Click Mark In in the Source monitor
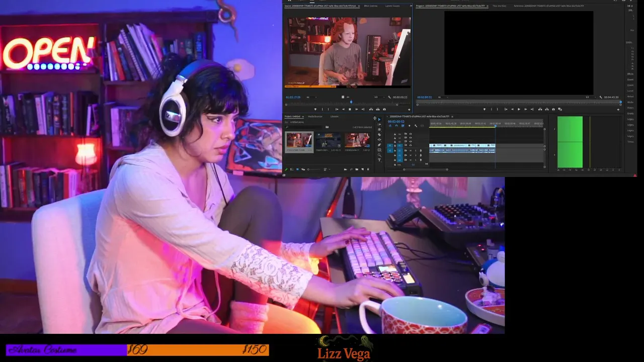The image size is (644, 362). tap(323, 109)
